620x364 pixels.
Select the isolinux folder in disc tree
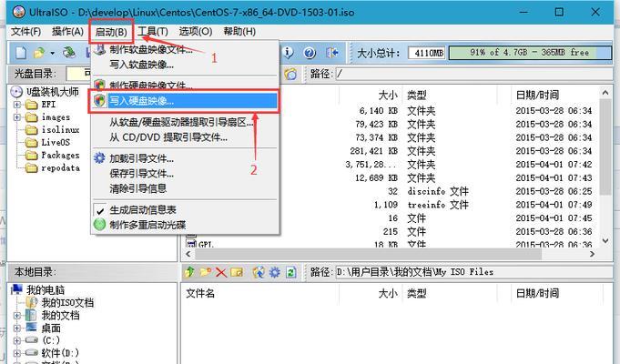click(60, 129)
